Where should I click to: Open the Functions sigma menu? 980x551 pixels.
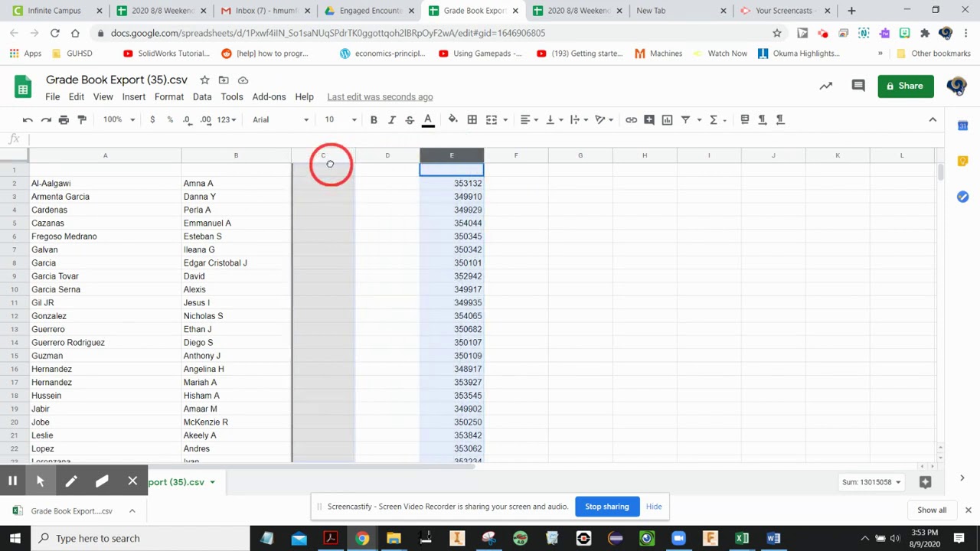(x=717, y=119)
